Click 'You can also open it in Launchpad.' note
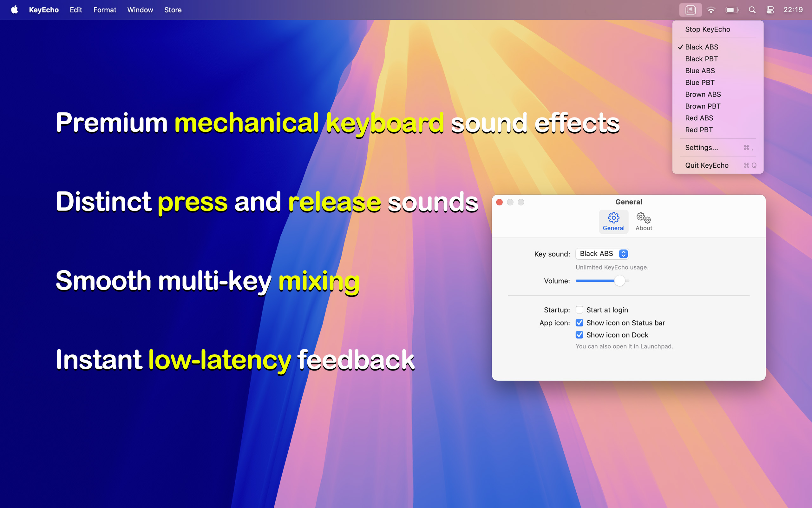Image resolution: width=812 pixels, height=508 pixels. (x=624, y=346)
